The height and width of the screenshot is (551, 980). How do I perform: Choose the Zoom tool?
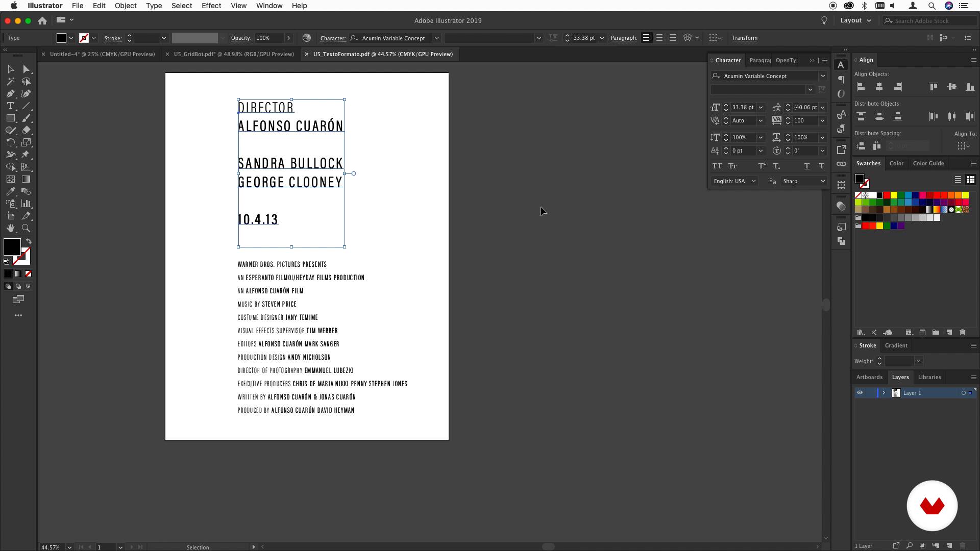tap(26, 229)
